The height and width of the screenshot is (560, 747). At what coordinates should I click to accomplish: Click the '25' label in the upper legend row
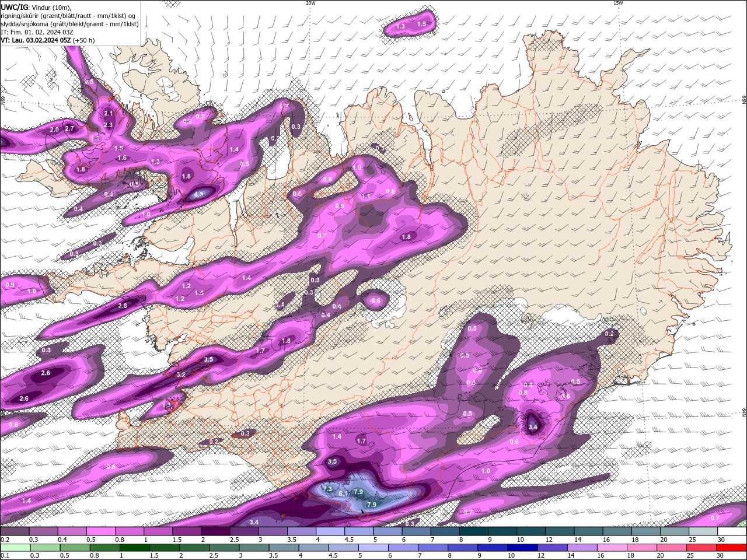tap(692, 540)
